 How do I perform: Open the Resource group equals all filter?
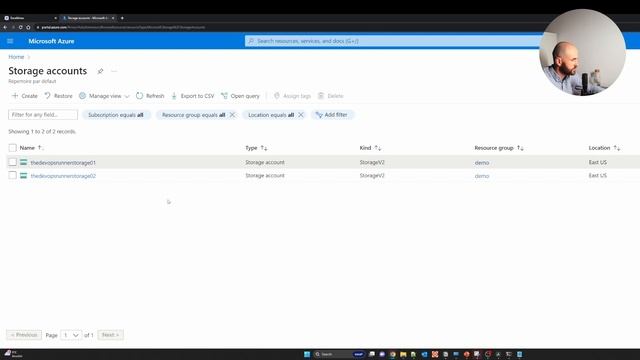[x=193, y=115]
